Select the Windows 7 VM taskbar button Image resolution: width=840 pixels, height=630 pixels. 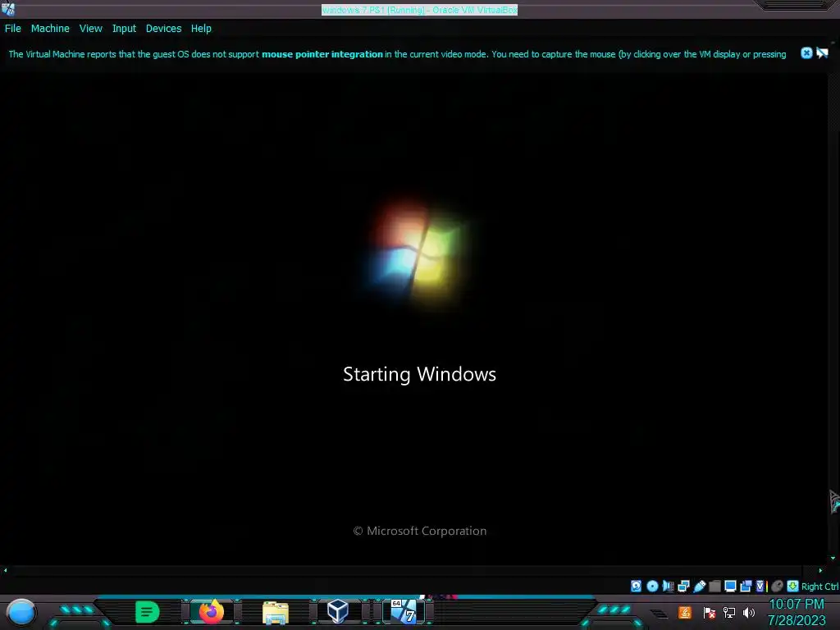pos(404,611)
